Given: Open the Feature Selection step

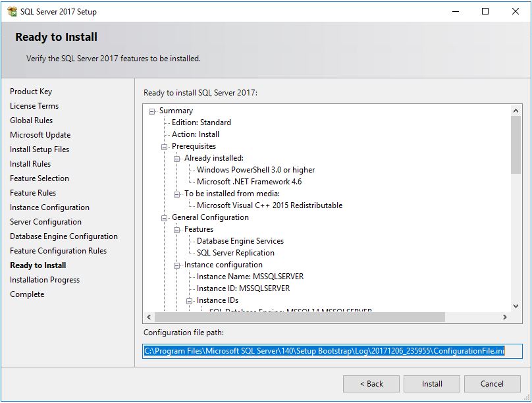Looking at the screenshot, I should [x=39, y=178].
